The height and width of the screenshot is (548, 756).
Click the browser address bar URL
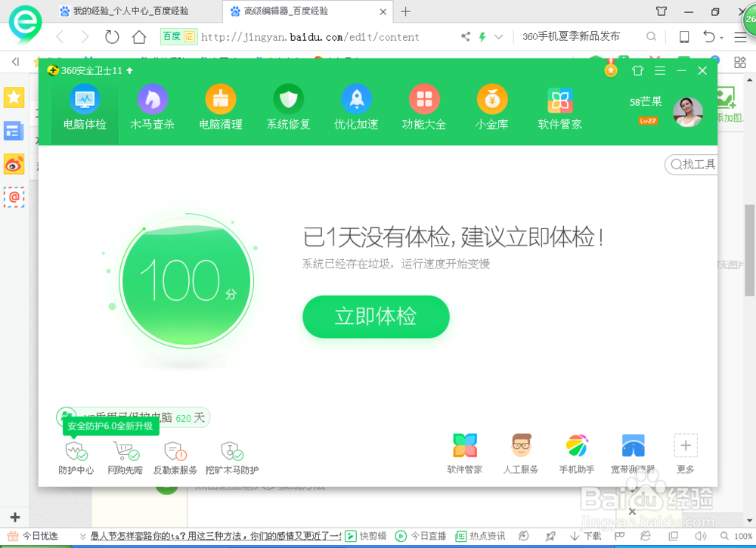click(310, 37)
